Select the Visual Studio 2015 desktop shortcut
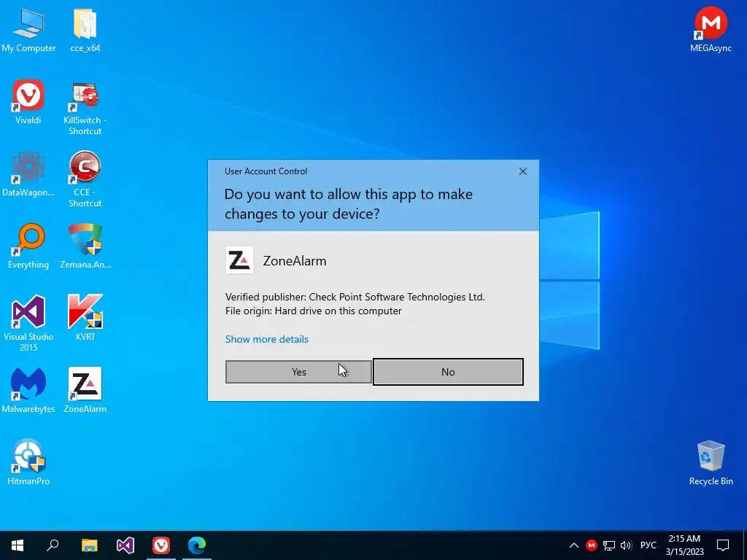Image resolution: width=747 pixels, height=560 pixels. 28,323
